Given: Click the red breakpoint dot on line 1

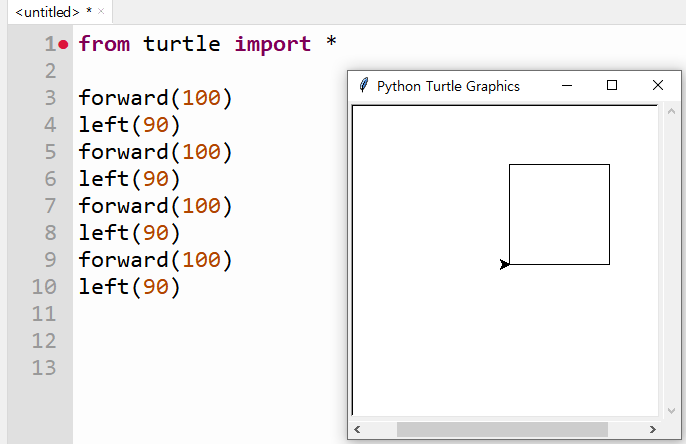Looking at the screenshot, I should [63, 45].
